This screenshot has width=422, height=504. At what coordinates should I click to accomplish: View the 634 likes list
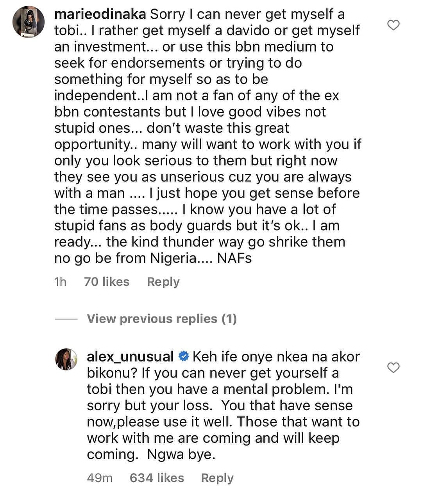pyautogui.click(x=157, y=478)
